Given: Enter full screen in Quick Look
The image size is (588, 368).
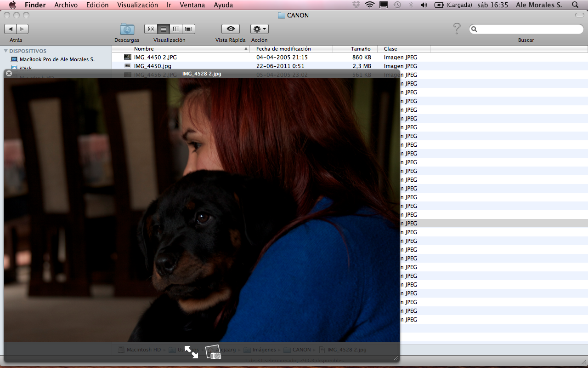Looking at the screenshot, I should coord(192,352).
